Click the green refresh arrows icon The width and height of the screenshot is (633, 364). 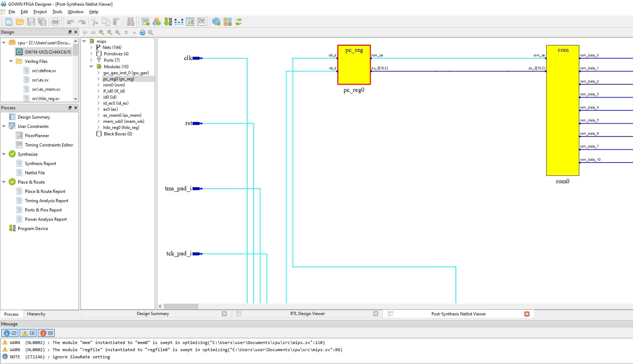tap(239, 22)
